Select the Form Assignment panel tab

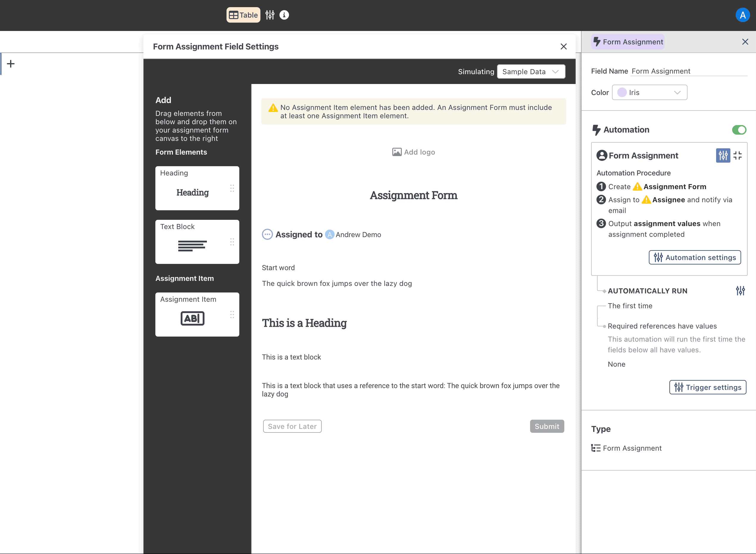point(628,42)
